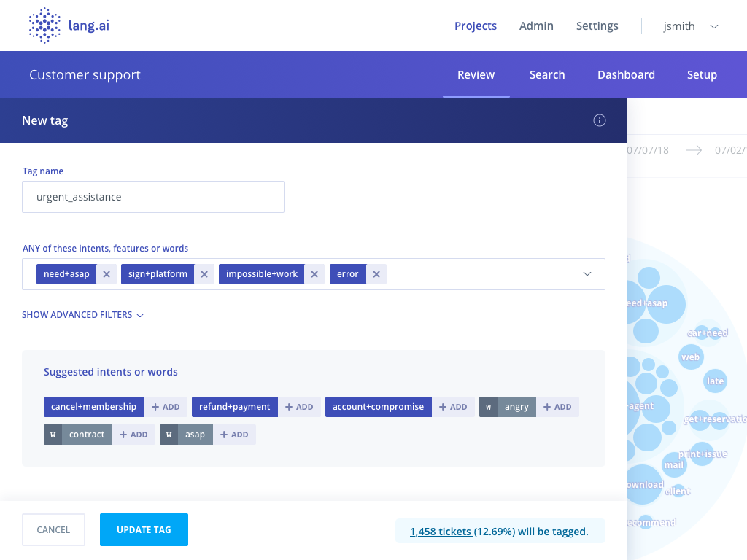The height and width of the screenshot is (560, 747).
Task: Add the cancel+membership suggested intent
Action: pyautogui.click(x=167, y=407)
